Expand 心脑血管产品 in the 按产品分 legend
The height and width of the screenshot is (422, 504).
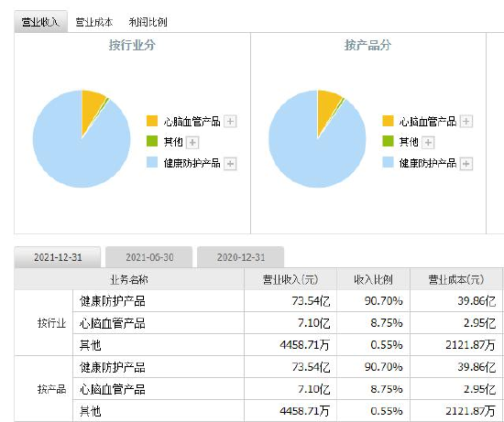click(466, 122)
